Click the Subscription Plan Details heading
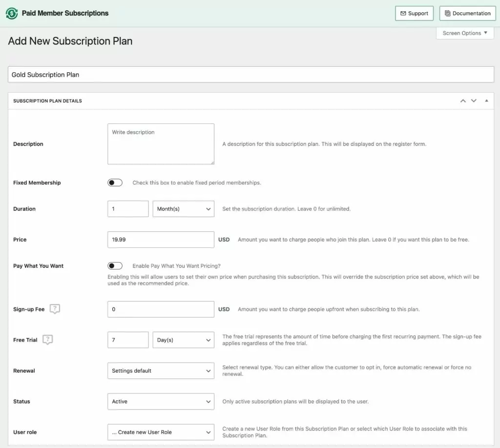This screenshot has width=500, height=448. click(47, 101)
